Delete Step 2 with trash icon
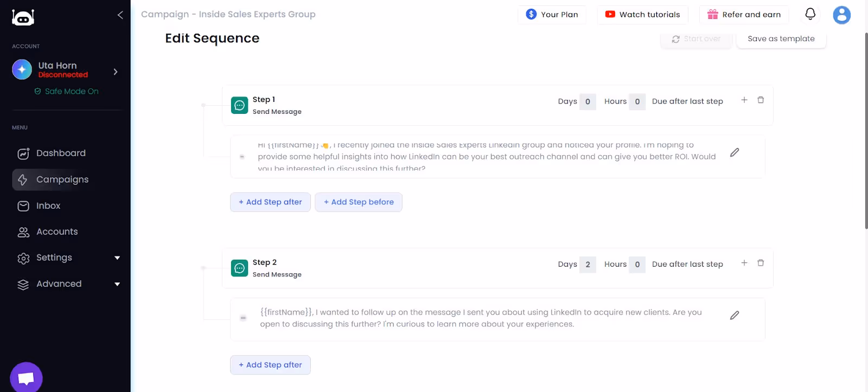Screen dimensions: 868x392 (x=761, y=263)
